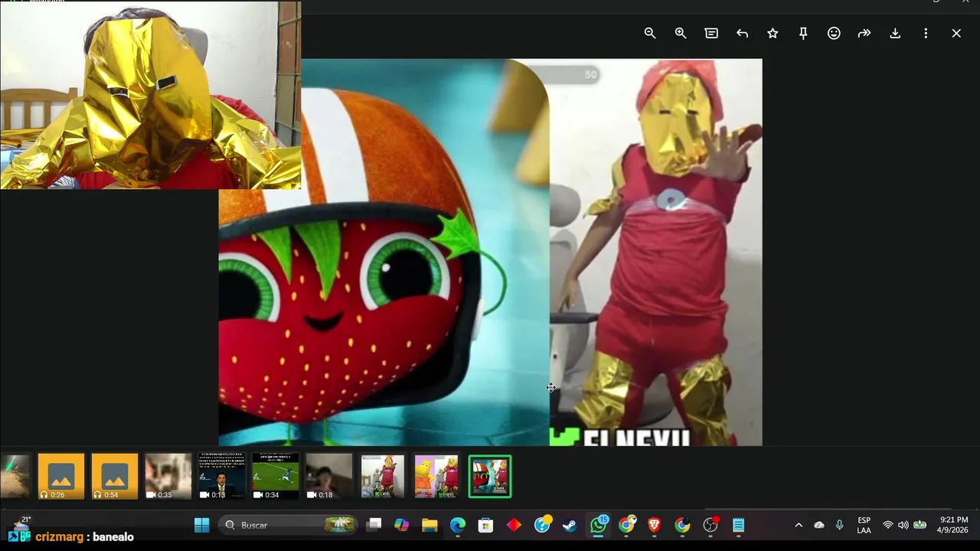Forward the image to another chat
The height and width of the screenshot is (551, 980).
coord(864,34)
